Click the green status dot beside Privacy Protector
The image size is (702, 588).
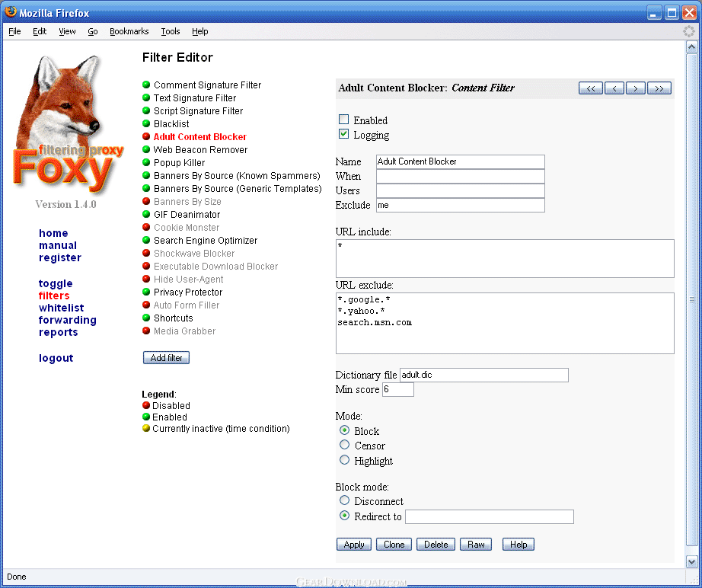pyautogui.click(x=146, y=292)
